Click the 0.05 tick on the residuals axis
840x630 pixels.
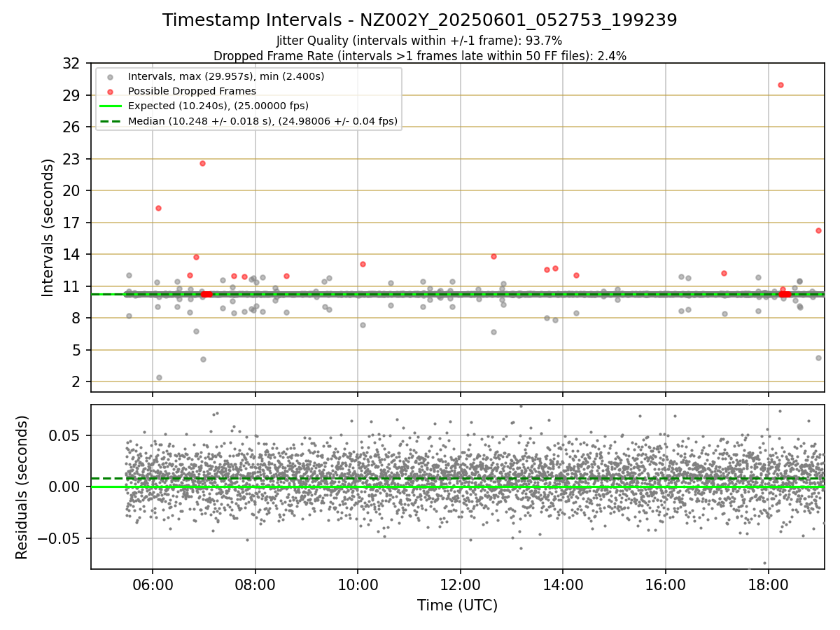[66, 435]
